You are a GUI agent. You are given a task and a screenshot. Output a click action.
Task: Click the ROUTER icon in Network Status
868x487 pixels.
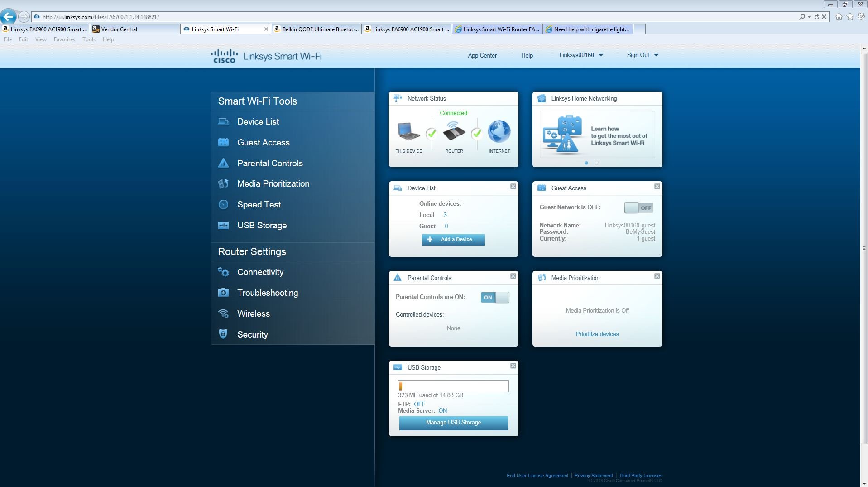[x=454, y=131]
